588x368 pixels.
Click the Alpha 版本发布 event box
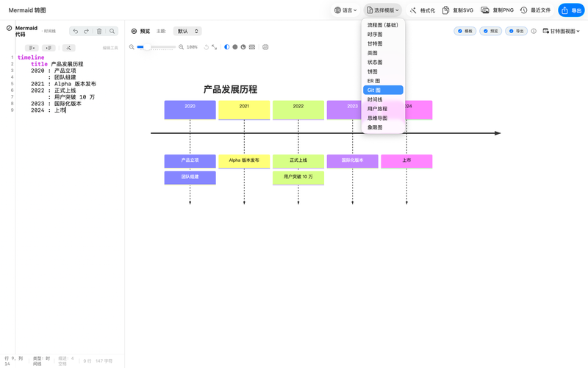pos(244,161)
